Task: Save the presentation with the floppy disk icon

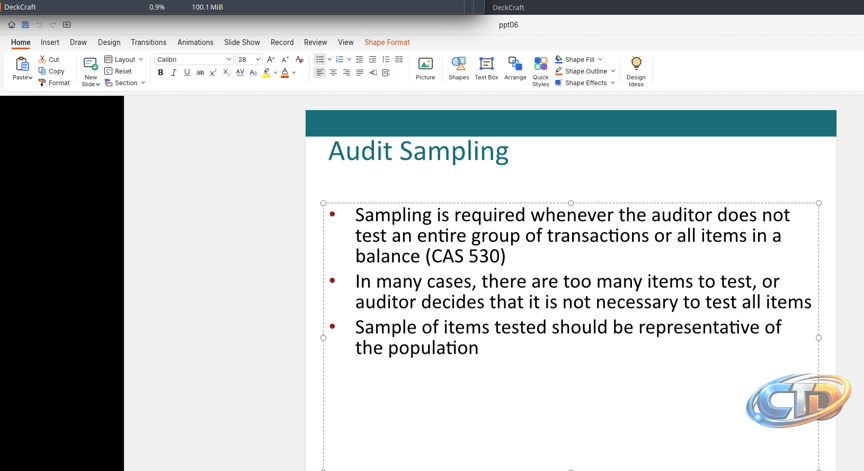Action: tap(25, 25)
